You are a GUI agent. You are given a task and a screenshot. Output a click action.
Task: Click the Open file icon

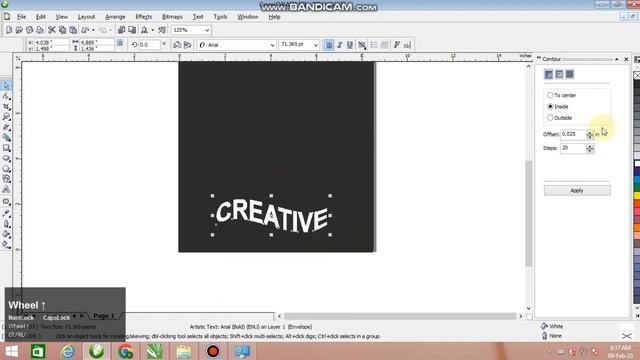19,30
